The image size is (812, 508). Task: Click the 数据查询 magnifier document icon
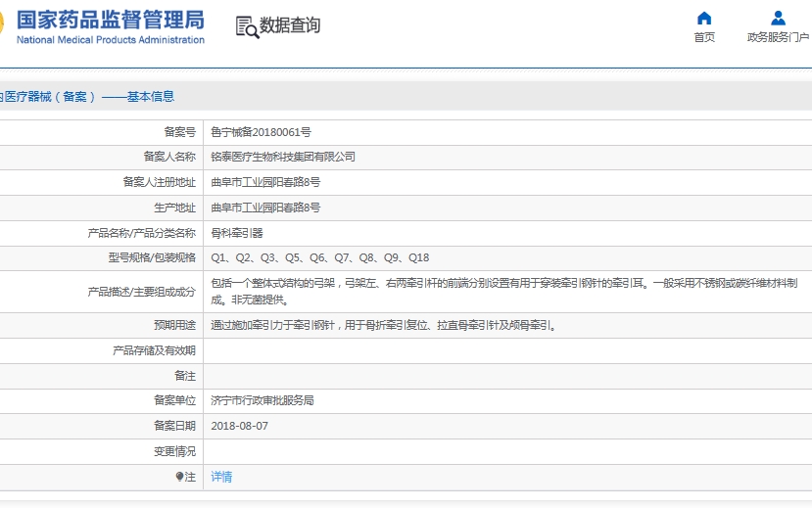coord(247,26)
